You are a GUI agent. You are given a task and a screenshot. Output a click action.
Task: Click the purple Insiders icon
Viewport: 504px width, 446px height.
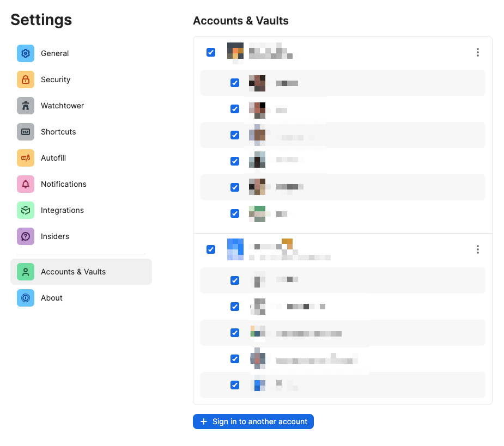26,236
